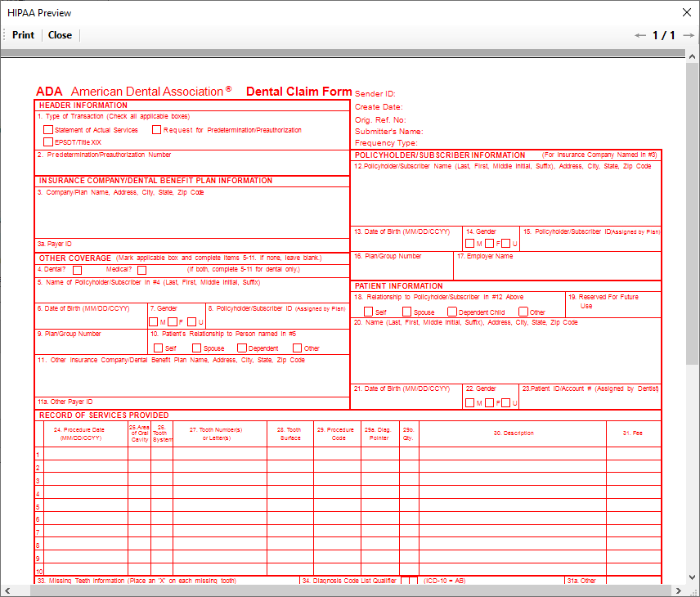Check F box in field 22 Gender
This screenshot has width=700, height=597.
(x=489, y=402)
